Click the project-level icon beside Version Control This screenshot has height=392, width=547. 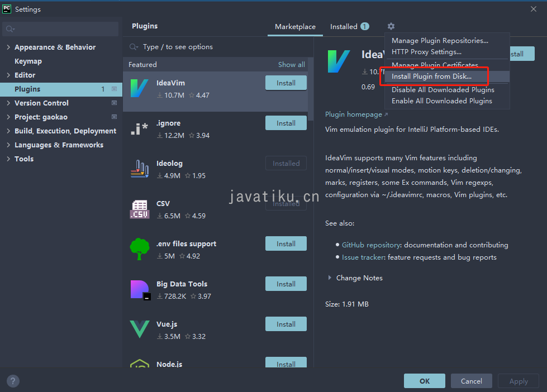pos(114,103)
